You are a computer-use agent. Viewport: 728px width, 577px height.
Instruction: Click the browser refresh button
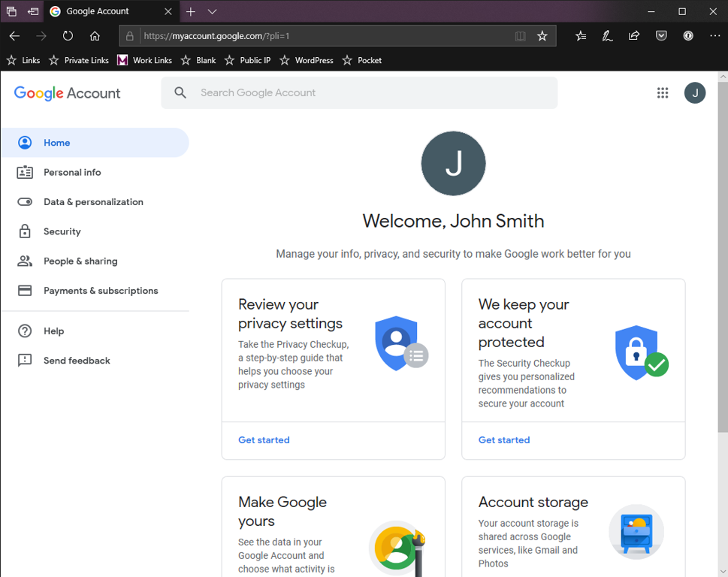tap(68, 36)
